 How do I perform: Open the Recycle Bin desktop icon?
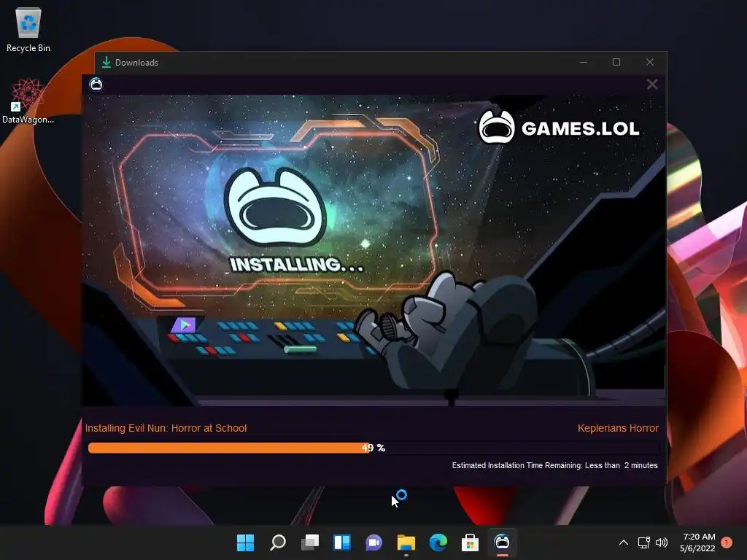28,30
